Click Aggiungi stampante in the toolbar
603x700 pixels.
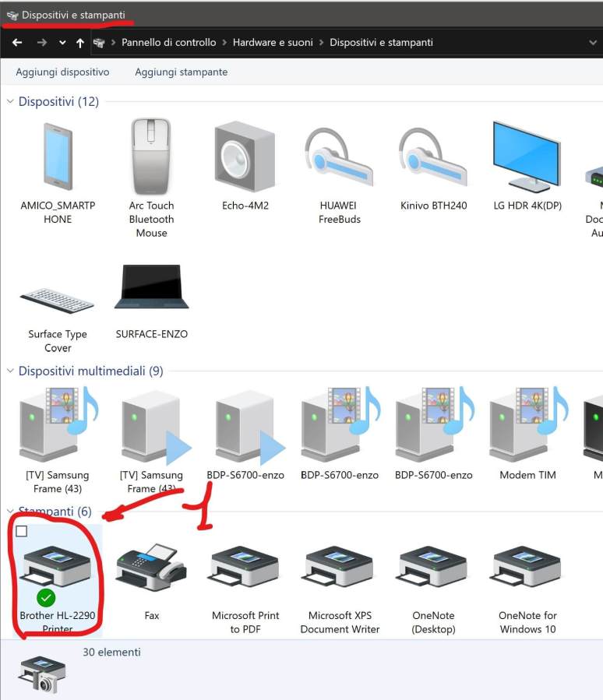tap(181, 72)
